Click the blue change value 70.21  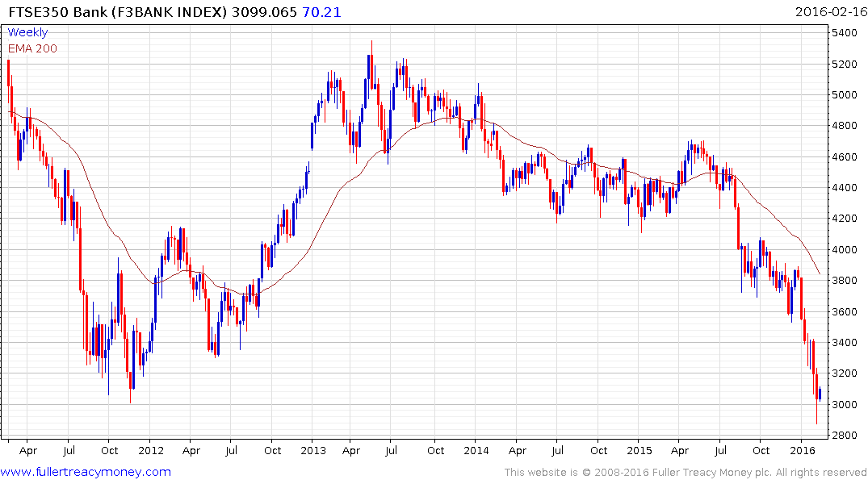coord(321,12)
